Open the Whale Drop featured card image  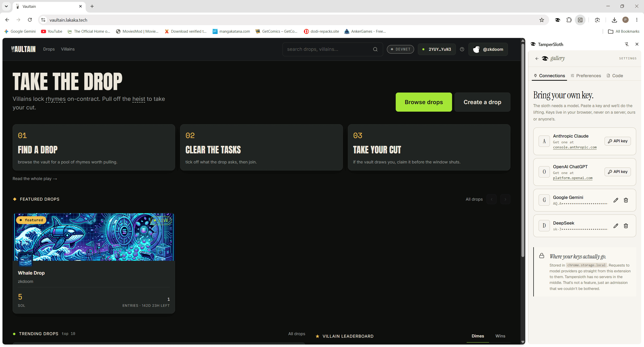tap(94, 237)
